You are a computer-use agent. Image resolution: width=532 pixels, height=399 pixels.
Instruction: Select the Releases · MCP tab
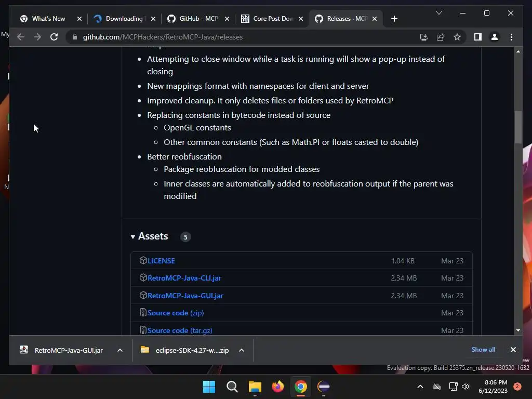346,19
